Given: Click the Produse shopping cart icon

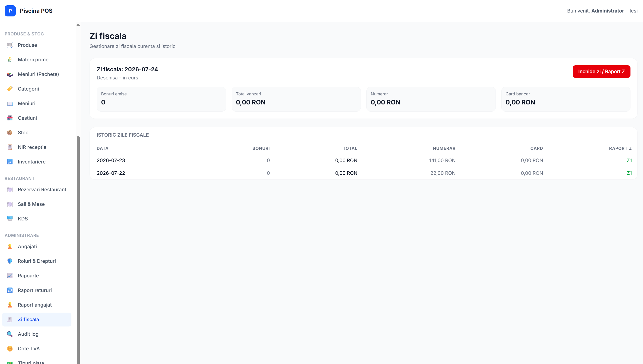Looking at the screenshot, I should click(10, 45).
